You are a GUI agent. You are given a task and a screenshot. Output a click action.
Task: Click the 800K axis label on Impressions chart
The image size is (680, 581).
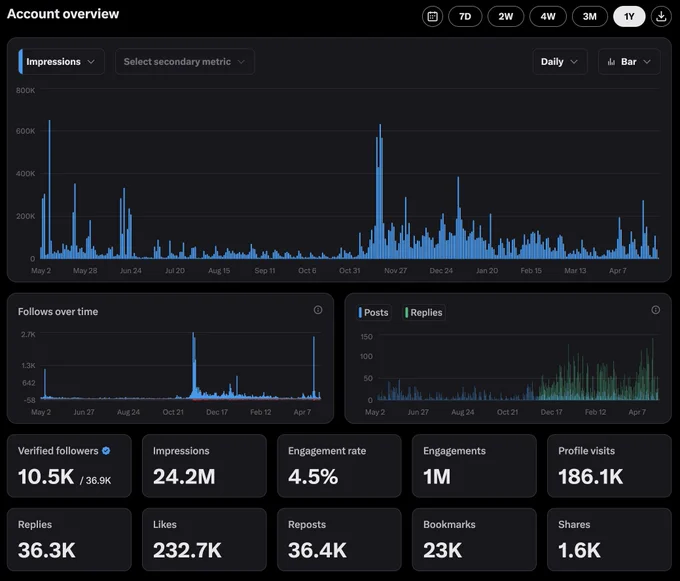(25, 90)
